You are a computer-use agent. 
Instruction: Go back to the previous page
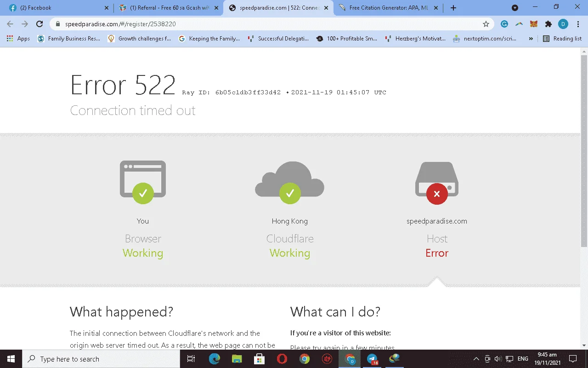tap(10, 24)
